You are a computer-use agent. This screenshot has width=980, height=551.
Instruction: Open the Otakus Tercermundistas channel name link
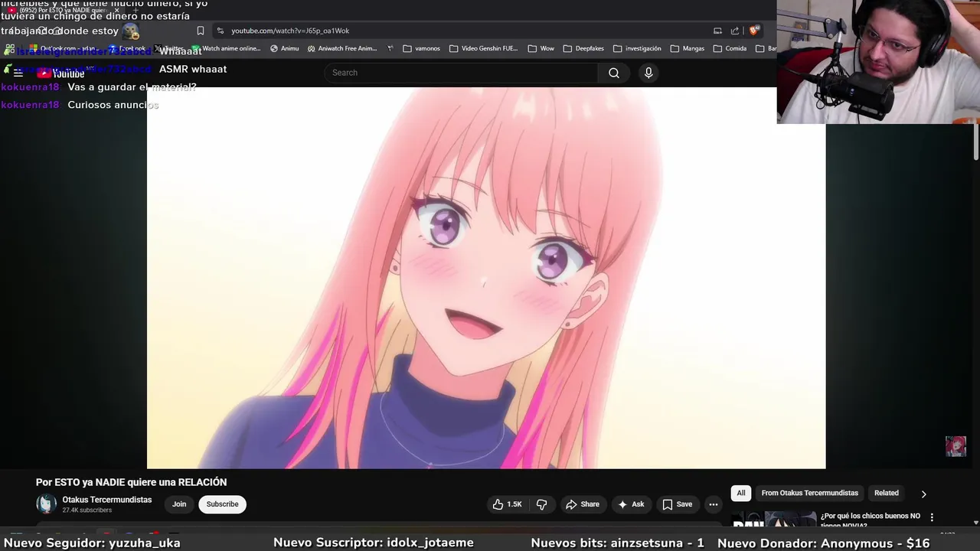pos(107,500)
